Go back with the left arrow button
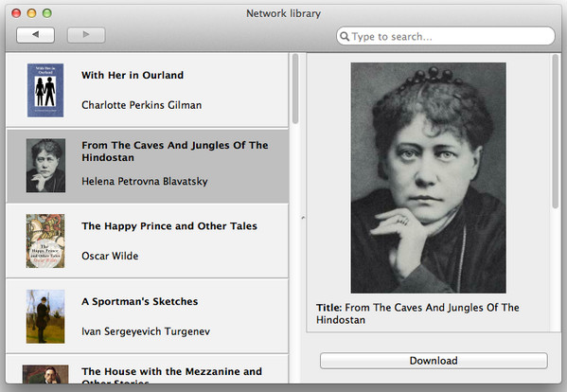Viewport: 567px width, 392px height. pos(35,35)
